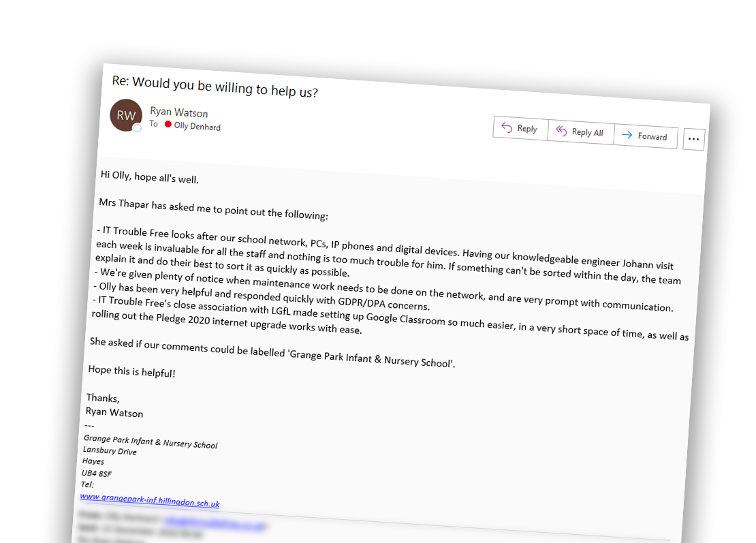
Task: Click the double-arrow Reply All icon
Action: click(x=561, y=130)
